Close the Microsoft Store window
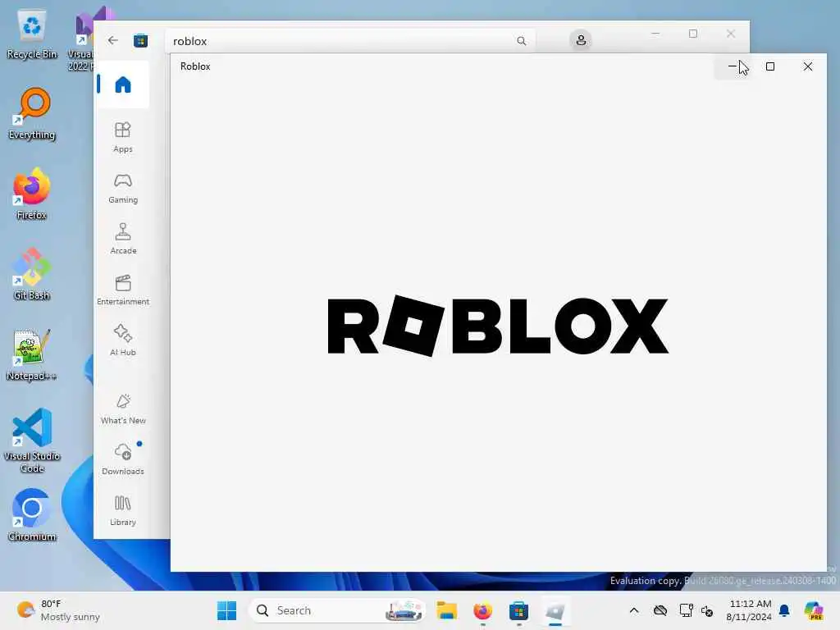 (x=731, y=34)
